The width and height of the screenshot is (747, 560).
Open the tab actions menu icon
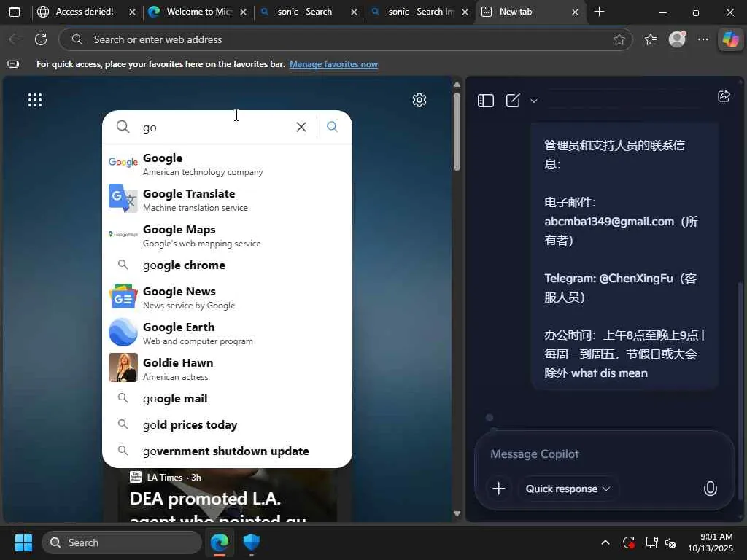[15, 12]
